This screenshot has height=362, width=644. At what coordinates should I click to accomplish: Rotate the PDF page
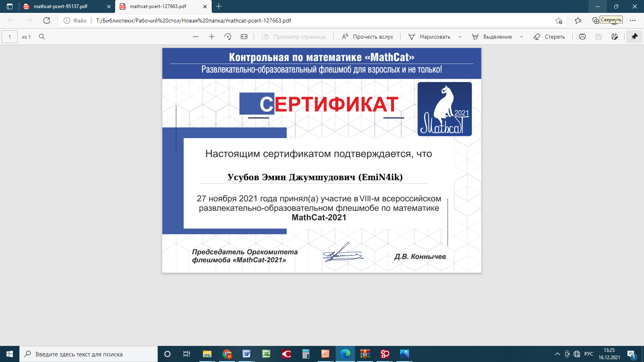coord(228,37)
